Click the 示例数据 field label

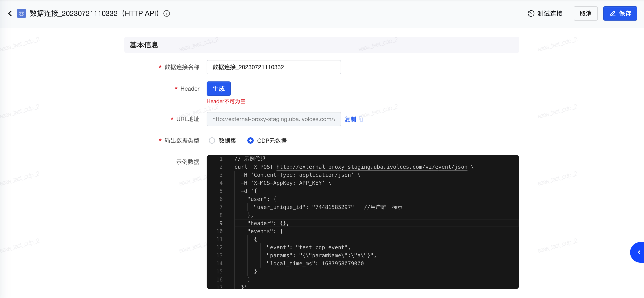coord(188,162)
